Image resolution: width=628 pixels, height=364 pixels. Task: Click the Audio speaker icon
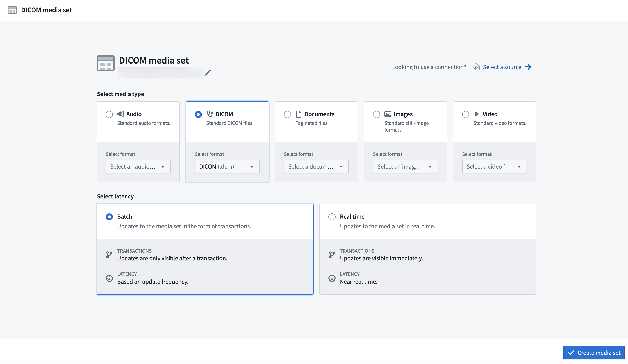point(121,114)
